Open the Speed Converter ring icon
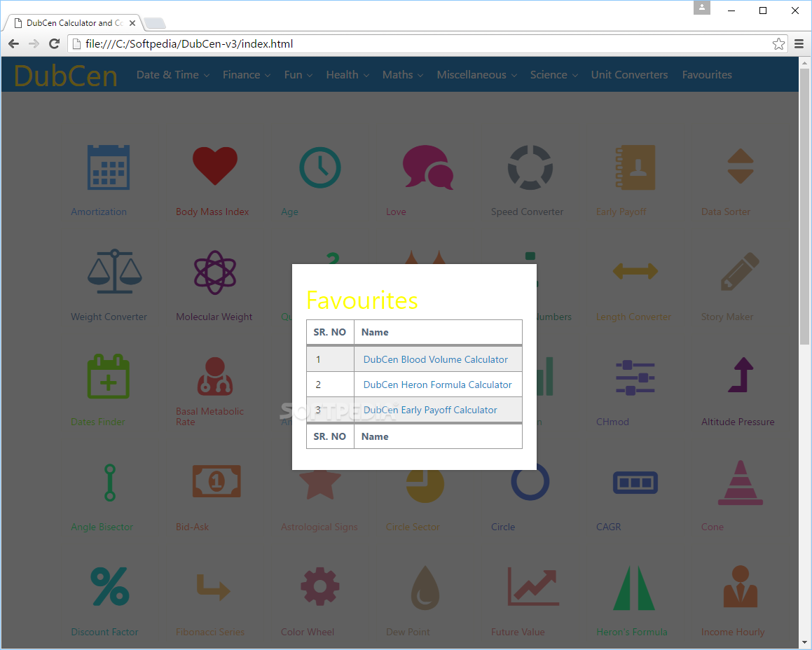This screenshot has height=650, width=812. pos(530,167)
